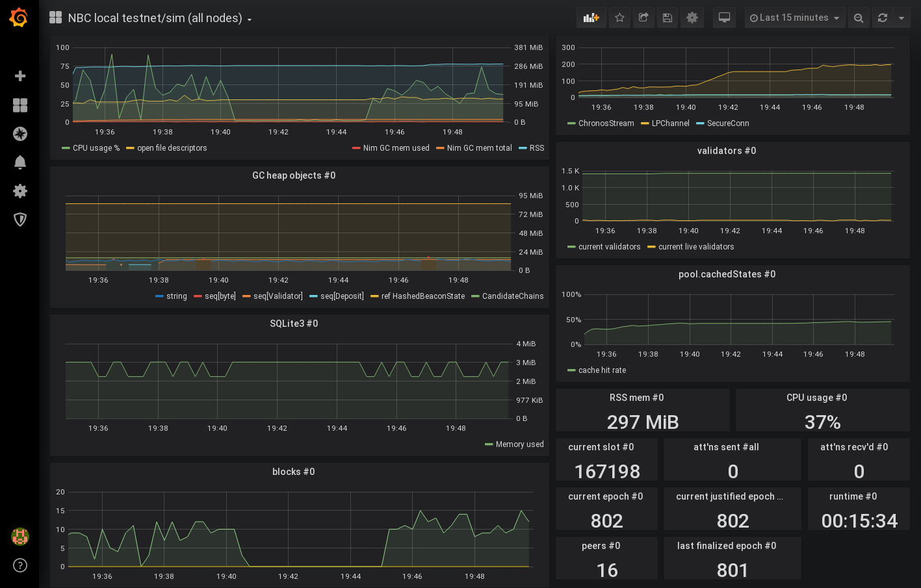Image resolution: width=921 pixels, height=588 pixels.
Task: Open the current slot #0 panel title
Action: [601, 447]
